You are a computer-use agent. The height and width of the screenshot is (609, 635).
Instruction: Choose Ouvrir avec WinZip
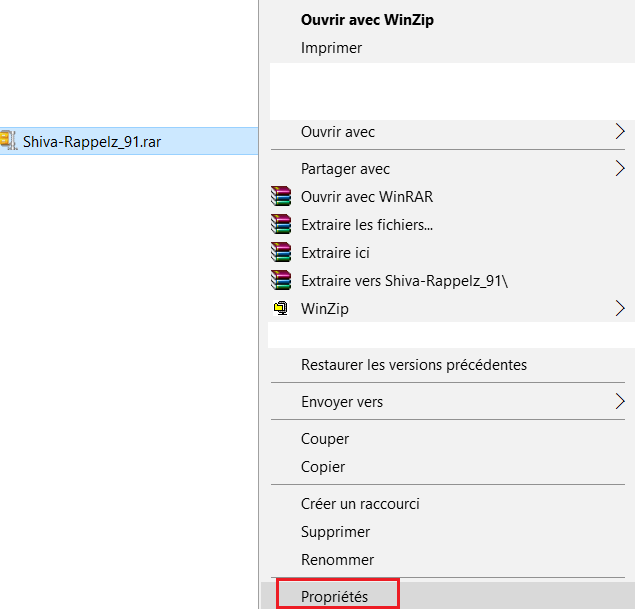point(367,20)
